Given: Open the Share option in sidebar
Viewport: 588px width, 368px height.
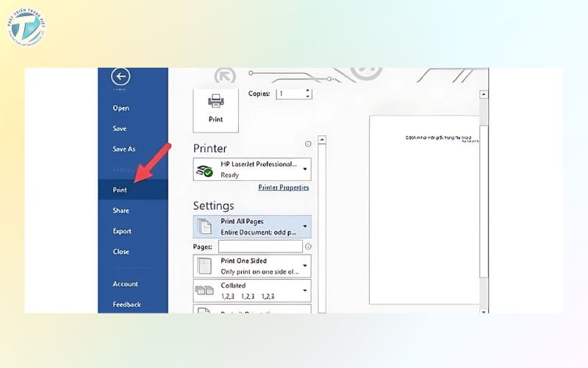Looking at the screenshot, I should pyautogui.click(x=121, y=210).
